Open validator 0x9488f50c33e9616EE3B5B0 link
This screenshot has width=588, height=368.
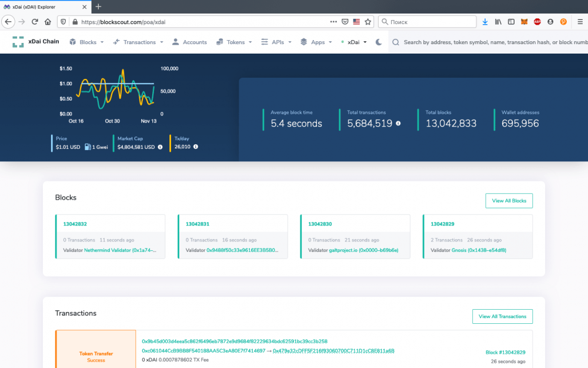point(242,250)
